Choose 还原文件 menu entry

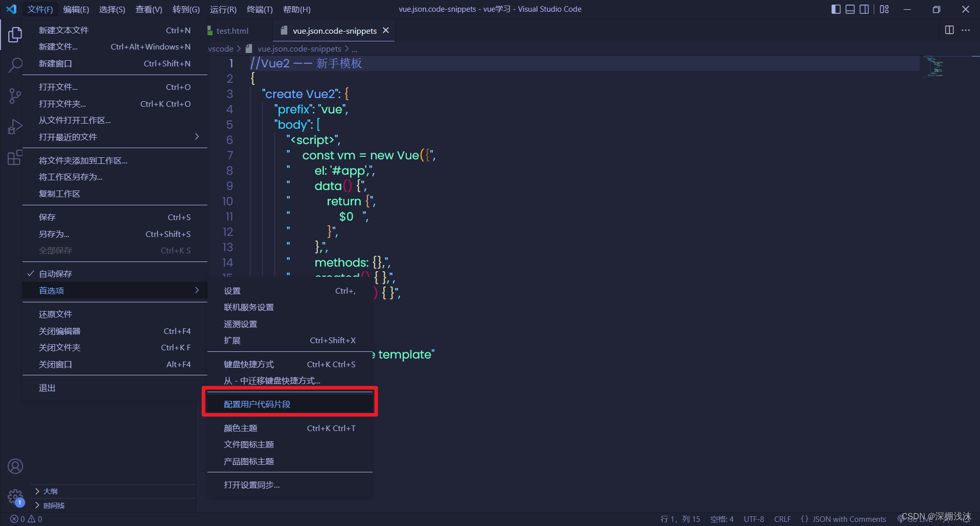click(x=115, y=314)
